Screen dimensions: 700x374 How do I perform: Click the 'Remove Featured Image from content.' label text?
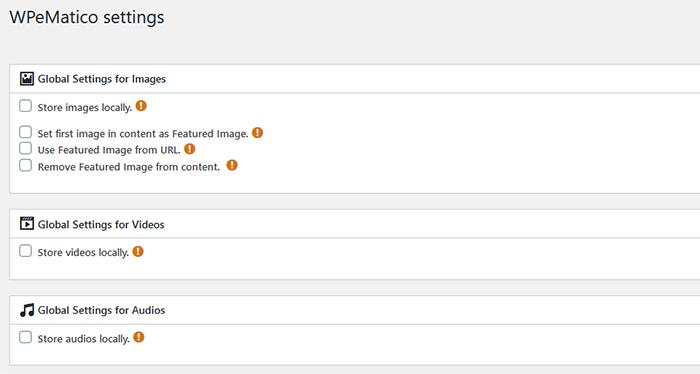coord(129,167)
